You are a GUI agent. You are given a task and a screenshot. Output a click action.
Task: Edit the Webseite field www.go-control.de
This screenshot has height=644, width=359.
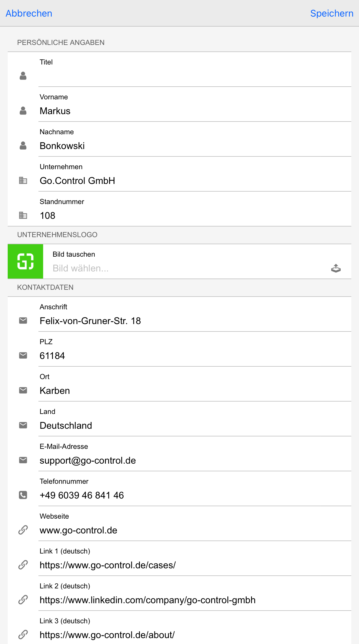tap(195, 530)
